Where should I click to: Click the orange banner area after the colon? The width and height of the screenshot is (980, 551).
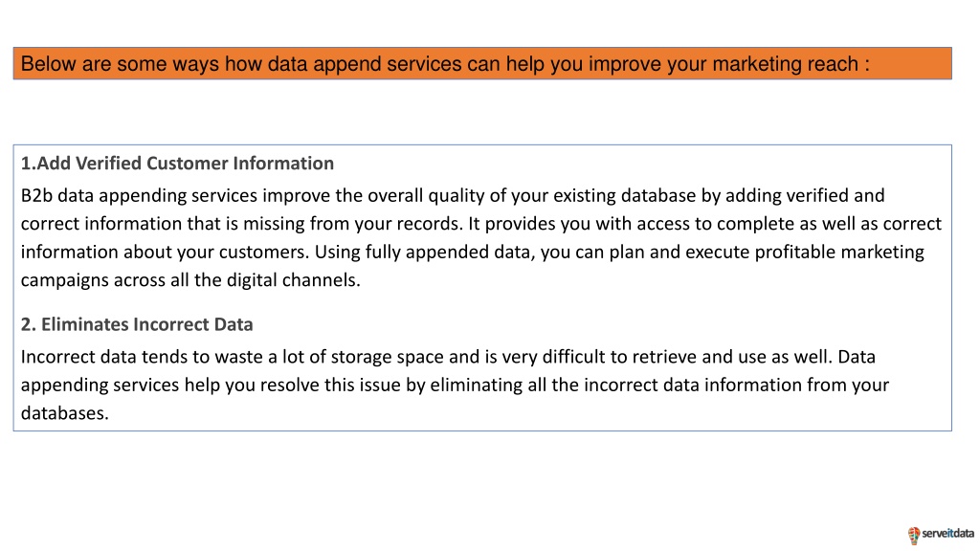pyautogui.click(x=911, y=64)
